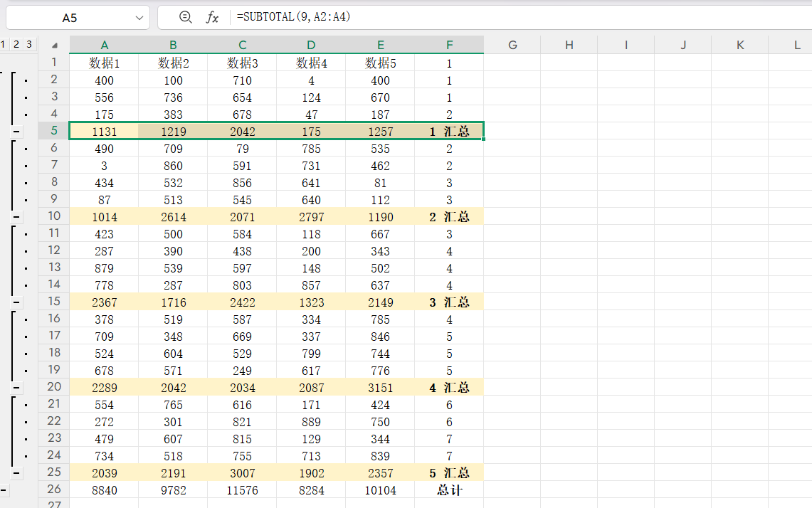Image resolution: width=812 pixels, height=508 pixels.
Task: Collapse the group ending at row 15
Action: tap(16, 302)
